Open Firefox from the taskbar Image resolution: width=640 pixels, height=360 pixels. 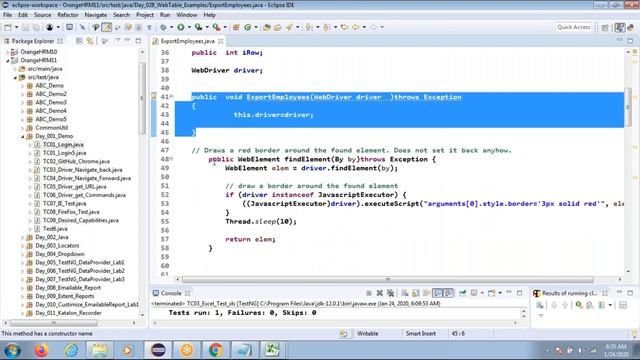tap(42, 350)
